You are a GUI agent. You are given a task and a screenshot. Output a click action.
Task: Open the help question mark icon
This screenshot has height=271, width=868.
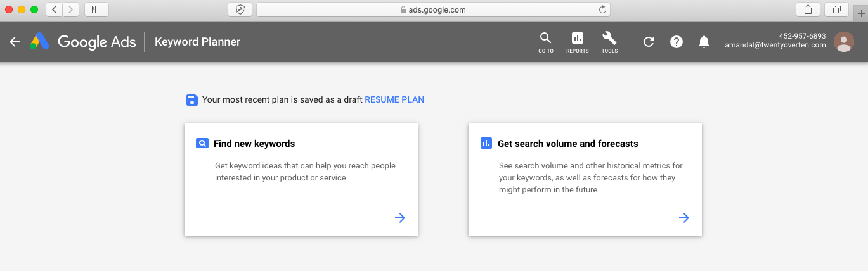coord(677,42)
